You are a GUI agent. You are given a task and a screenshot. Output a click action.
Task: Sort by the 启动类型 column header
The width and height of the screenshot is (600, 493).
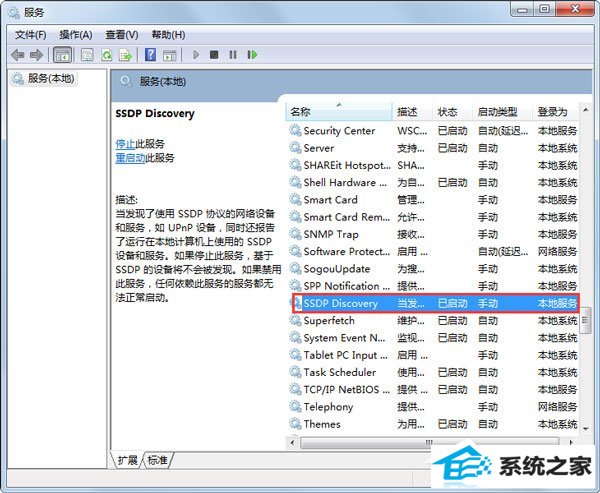coord(502,111)
